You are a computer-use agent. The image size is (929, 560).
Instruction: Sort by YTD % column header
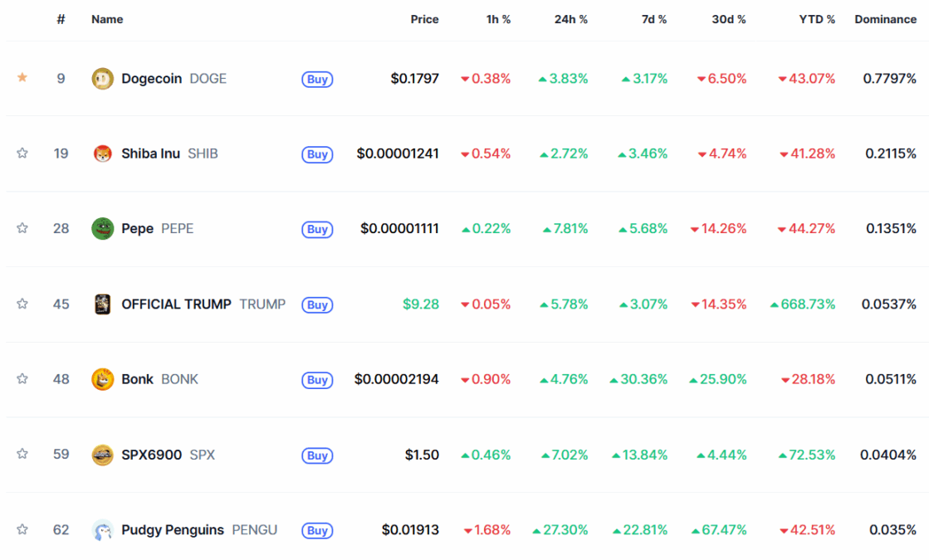pyautogui.click(x=816, y=20)
